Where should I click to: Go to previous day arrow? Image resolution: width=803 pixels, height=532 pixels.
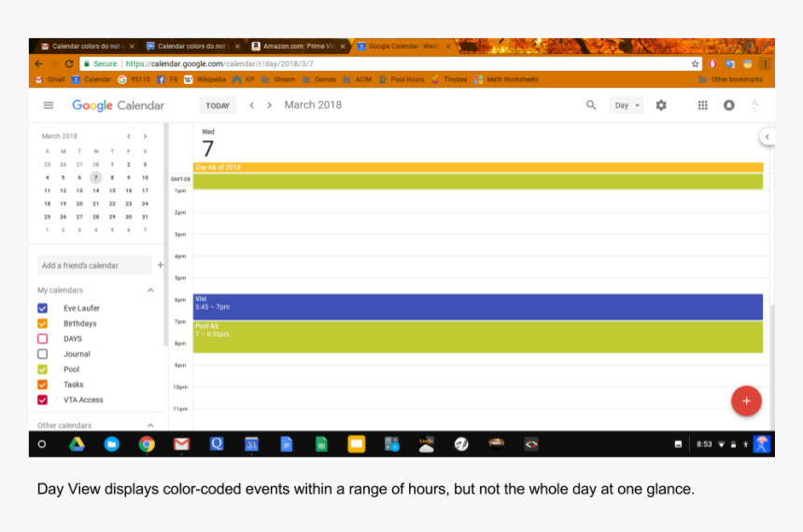252,105
